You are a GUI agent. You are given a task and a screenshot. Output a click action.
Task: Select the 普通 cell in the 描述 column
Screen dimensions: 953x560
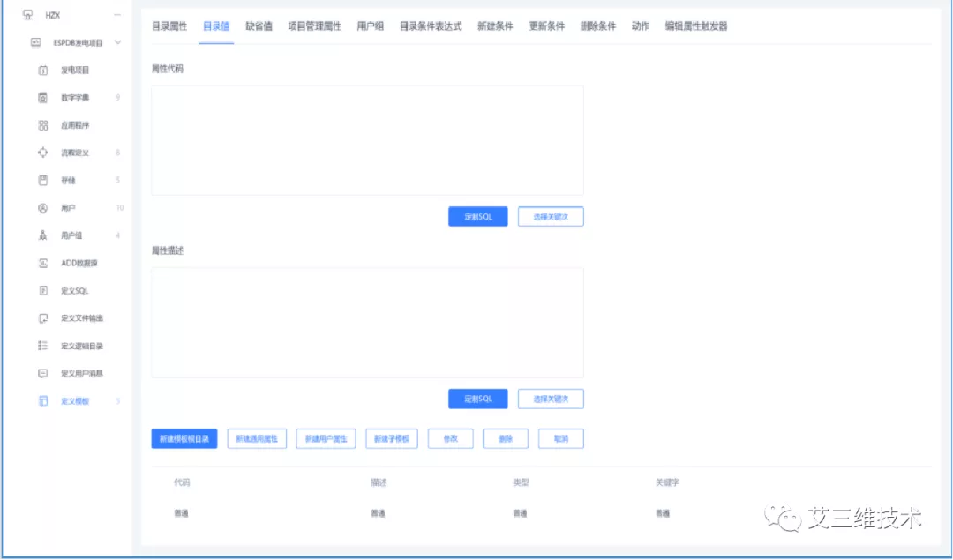[x=378, y=513]
